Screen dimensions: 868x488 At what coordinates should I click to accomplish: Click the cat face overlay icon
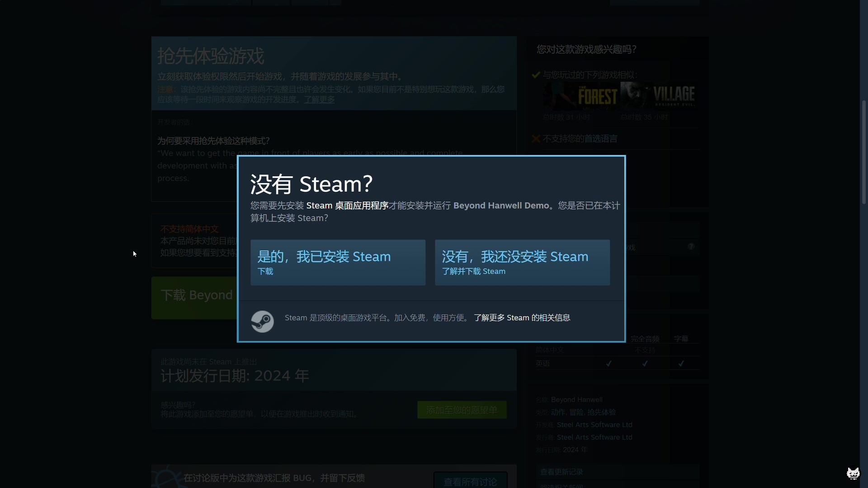(x=853, y=473)
